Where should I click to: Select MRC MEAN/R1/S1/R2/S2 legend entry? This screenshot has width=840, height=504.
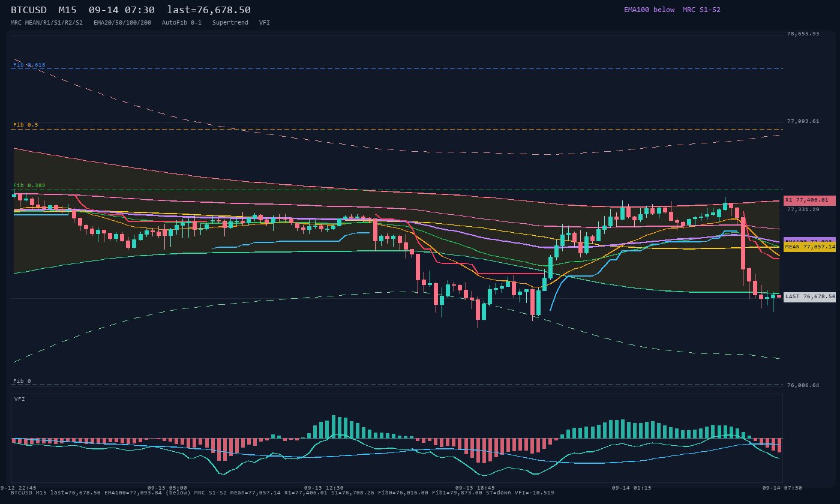[x=47, y=22]
